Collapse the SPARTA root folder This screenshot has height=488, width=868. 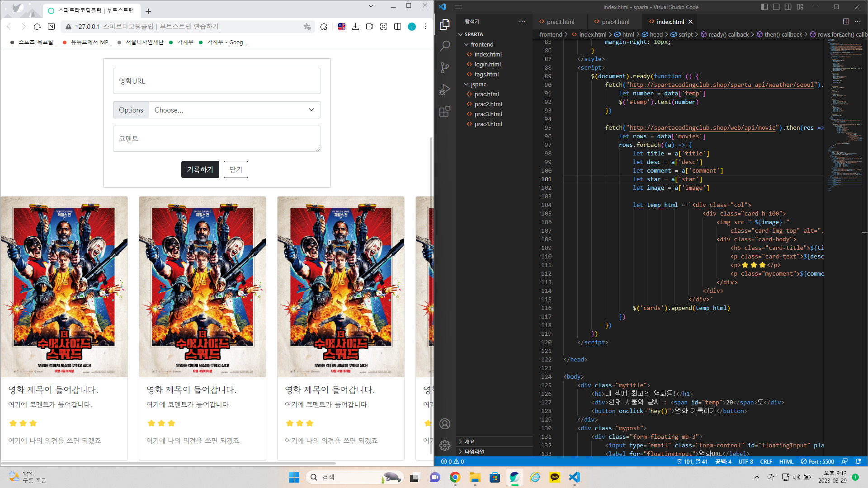click(494, 34)
